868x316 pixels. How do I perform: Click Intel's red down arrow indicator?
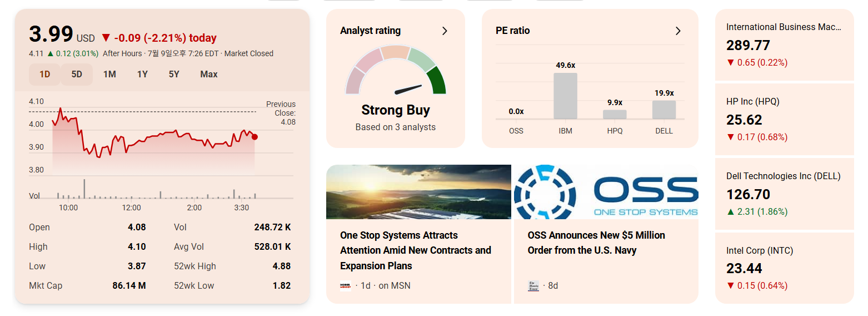click(x=731, y=286)
